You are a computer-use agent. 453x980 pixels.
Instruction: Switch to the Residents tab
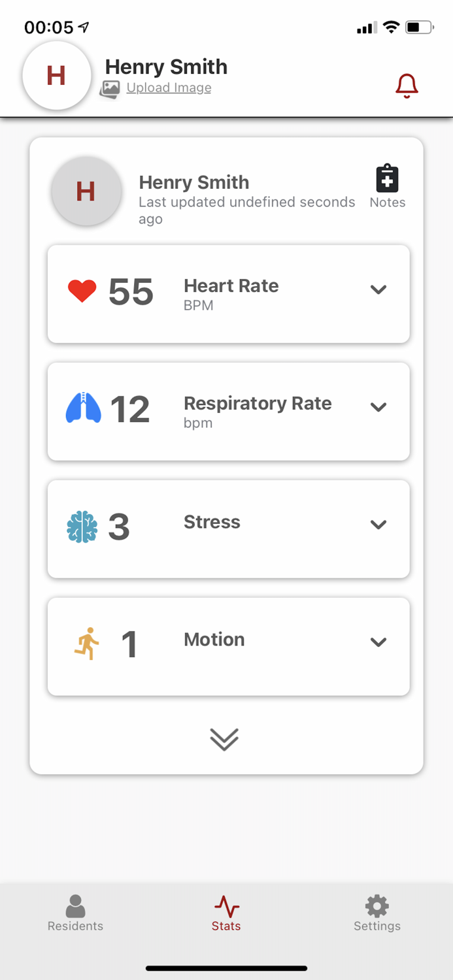tap(75, 913)
